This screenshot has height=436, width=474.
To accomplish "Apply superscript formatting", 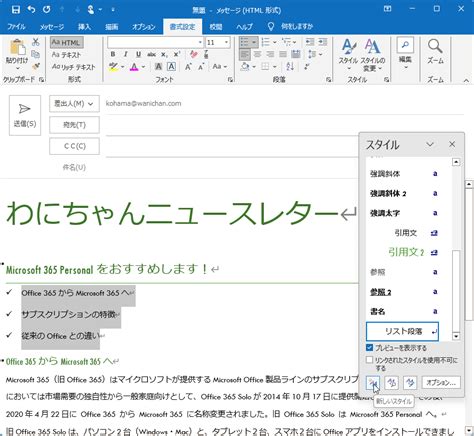I will 177,54.
